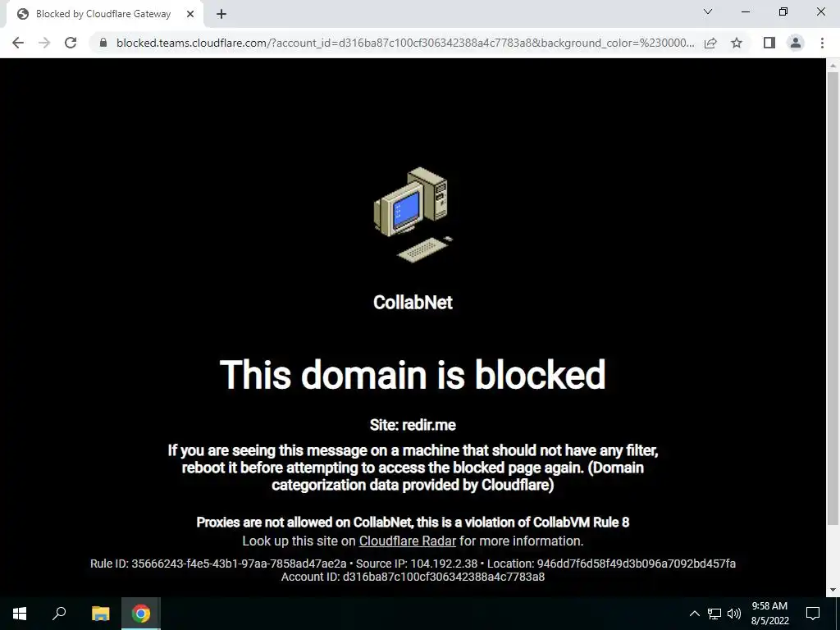Focus the address bar URL field
840x630 pixels.
(x=405, y=43)
